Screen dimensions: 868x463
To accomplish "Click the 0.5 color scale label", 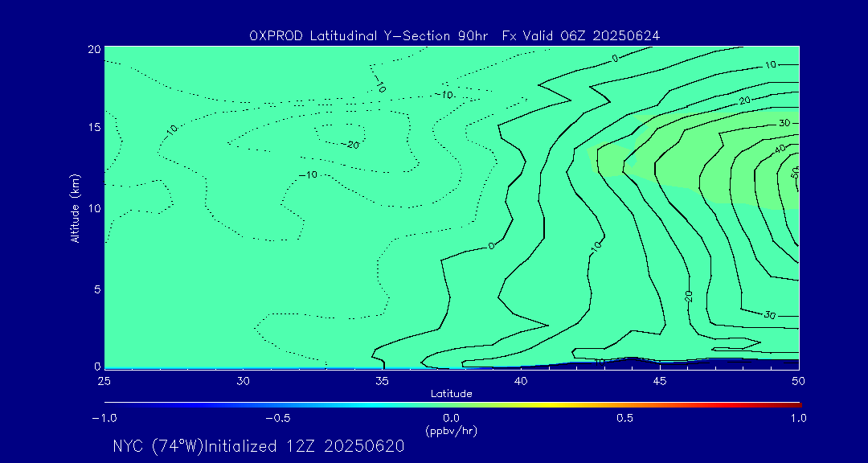I will click(625, 419).
